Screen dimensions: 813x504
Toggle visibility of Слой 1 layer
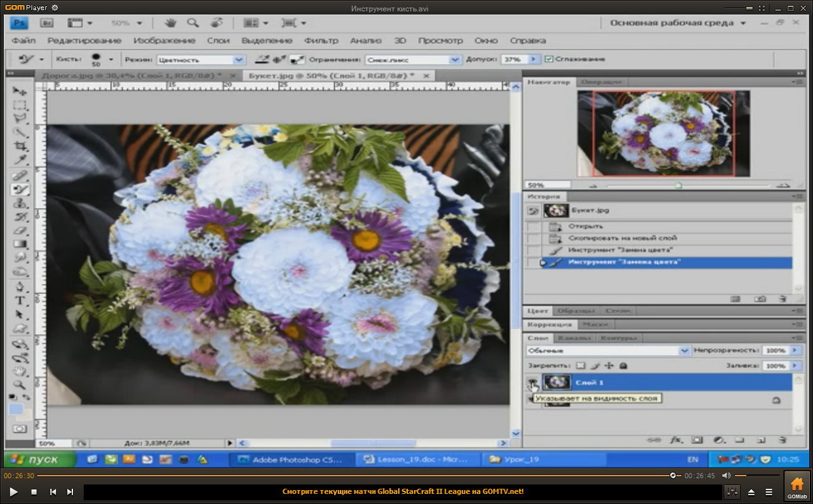[x=534, y=382]
